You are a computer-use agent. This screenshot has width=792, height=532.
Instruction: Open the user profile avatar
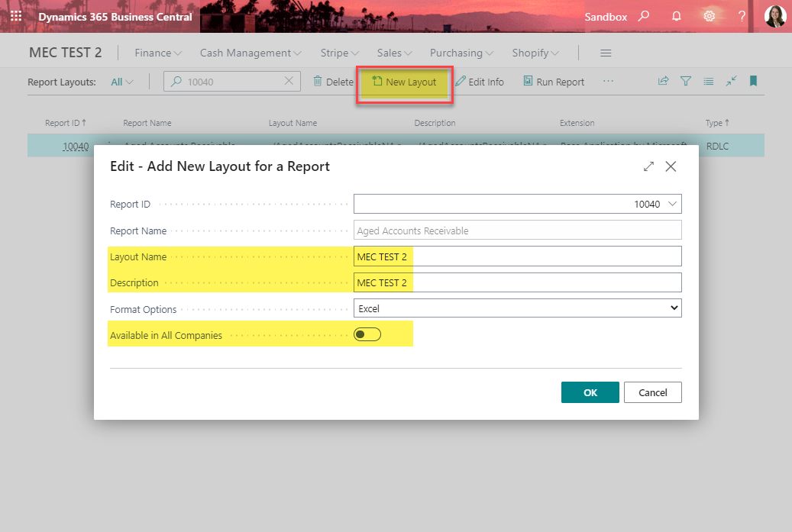pyautogui.click(x=775, y=16)
